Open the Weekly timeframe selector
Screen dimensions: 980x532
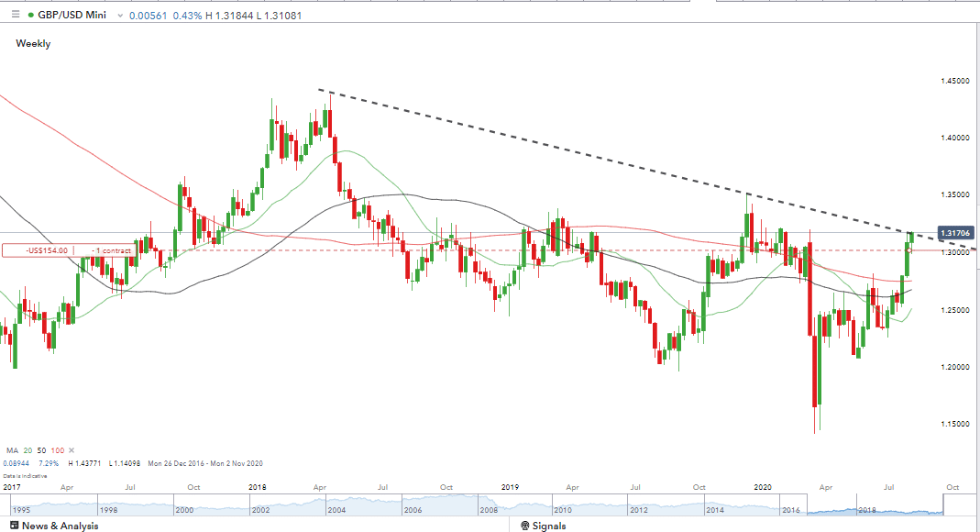(x=33, y=43)
